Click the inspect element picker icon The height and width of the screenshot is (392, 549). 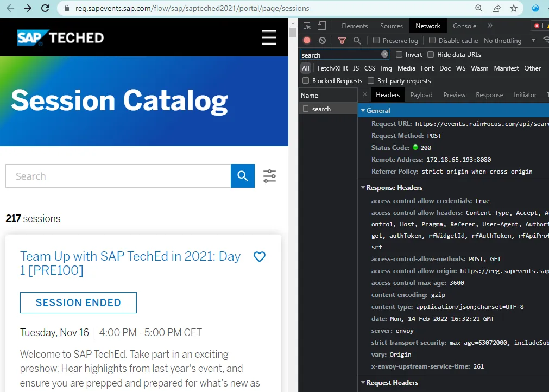click(x=307, y=26)
